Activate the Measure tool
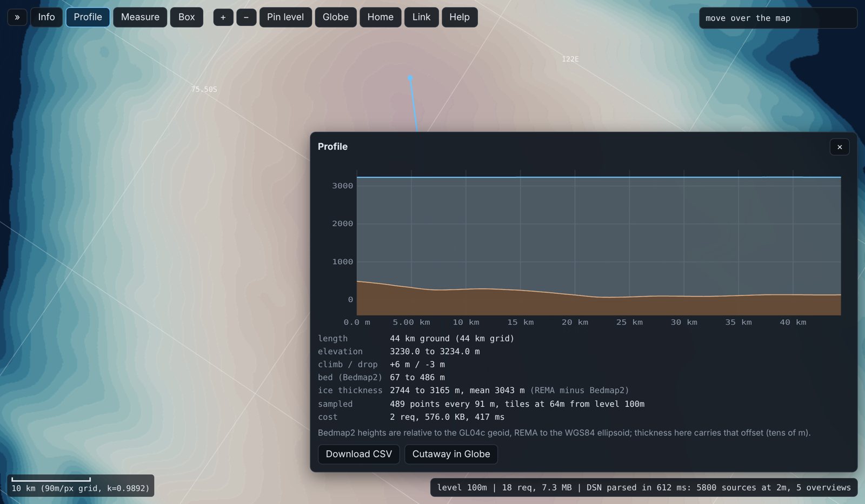The height and width of the screenshot is (504, 865). (x=140, y=17)
